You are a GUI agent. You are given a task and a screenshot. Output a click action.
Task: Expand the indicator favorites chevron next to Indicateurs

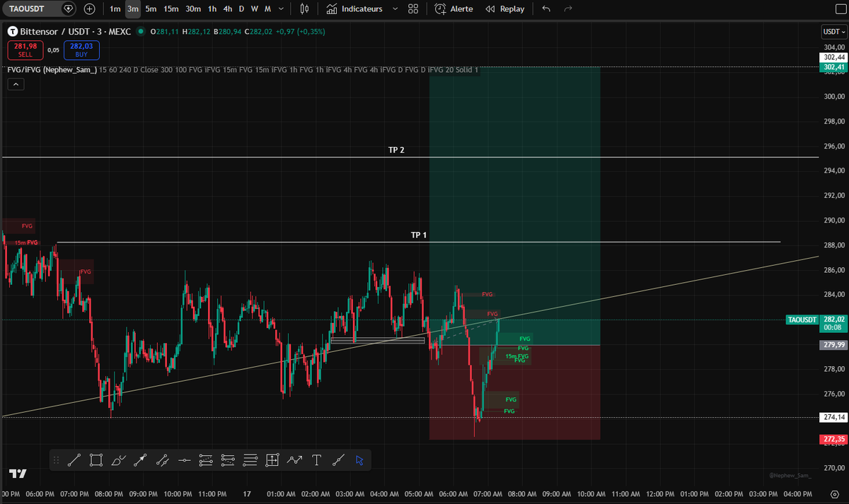coord(395,9)
